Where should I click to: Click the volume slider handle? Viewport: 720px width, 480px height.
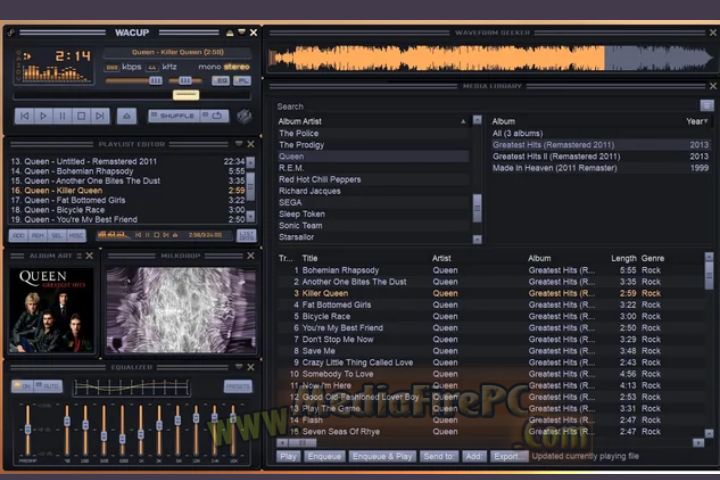tap(156, 81)
